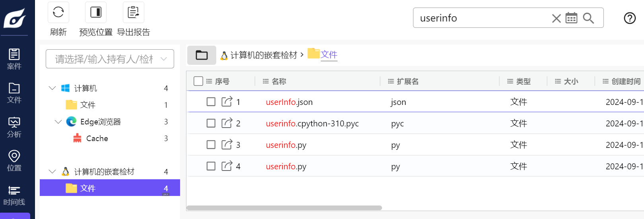Tick the select-all checkbox in table header
The height and width of the screenshot is (219, 644).
[198, 81]
